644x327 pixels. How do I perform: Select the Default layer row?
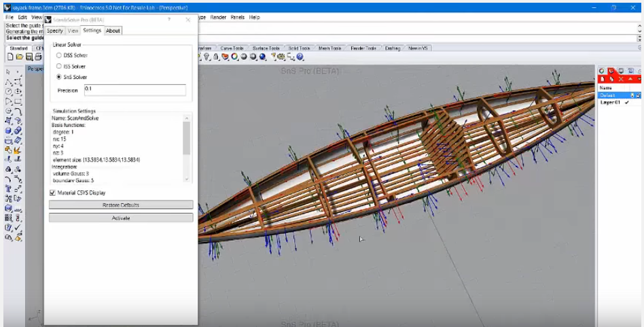click(x=620, y=95)
